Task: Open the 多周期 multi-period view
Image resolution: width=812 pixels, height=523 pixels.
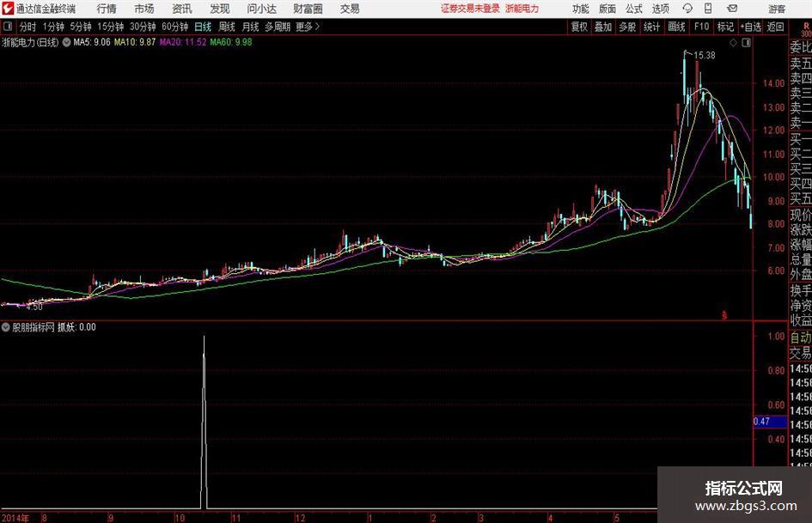Action: coord(278,27)
